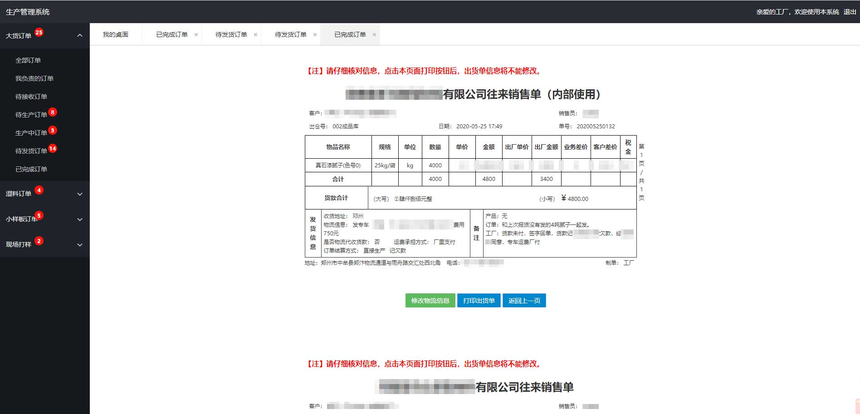Switch to the 我的桌面 tab
This screenshot has width=860, height=414.
115,35
